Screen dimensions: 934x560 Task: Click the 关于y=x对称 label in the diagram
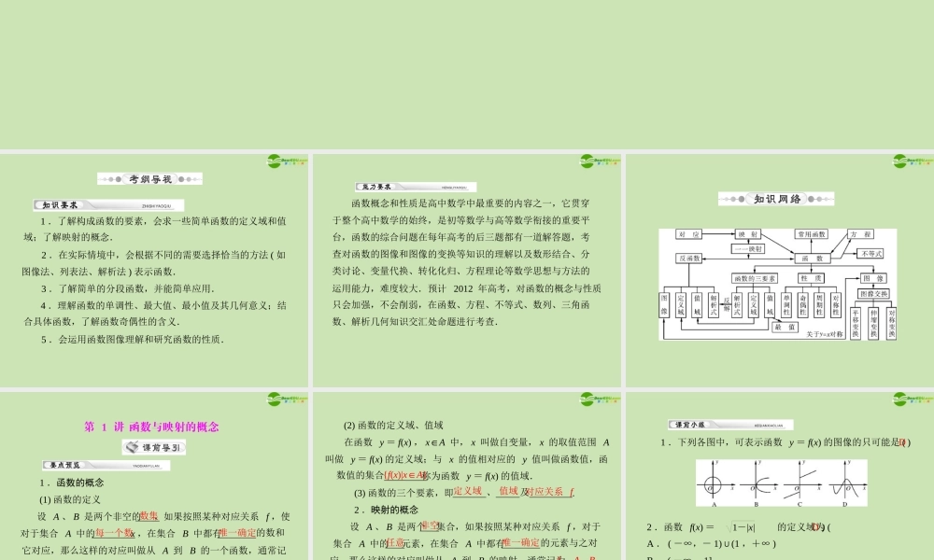(x=825, y=334)
